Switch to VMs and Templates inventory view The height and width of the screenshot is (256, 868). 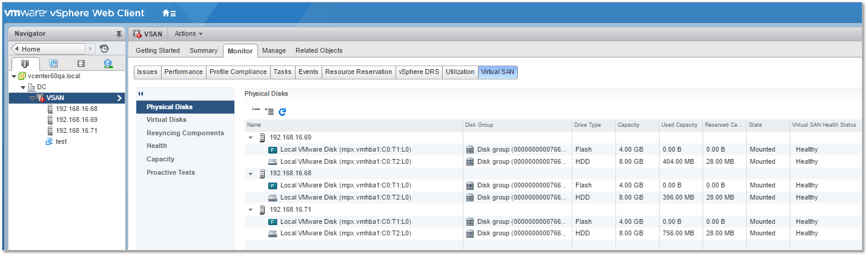click(53, 63)
